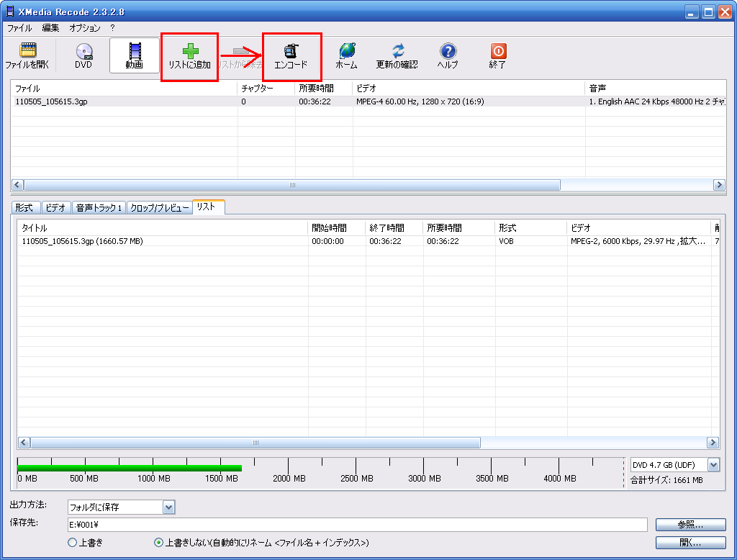Click left scroll arrow of upper file list
The image size is (737, 560).
[x=17, y=185]
